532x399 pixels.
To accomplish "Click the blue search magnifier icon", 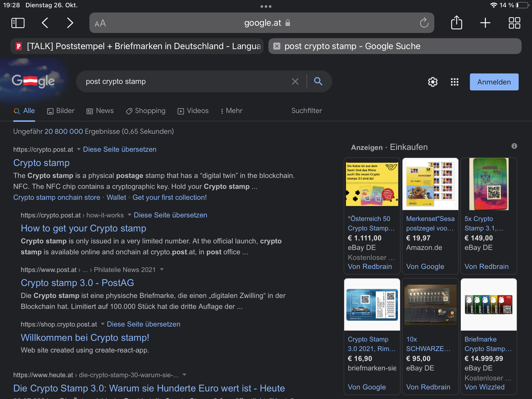I will [318, 82].
